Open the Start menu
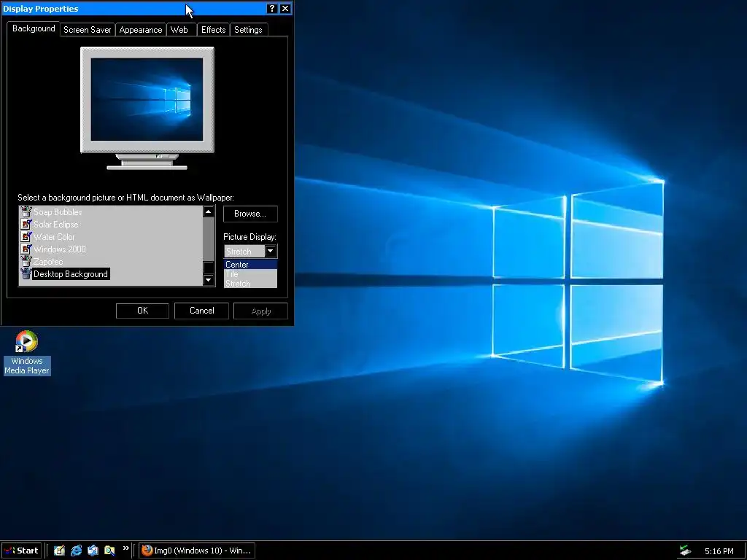747x560 pixels. point(21,551)
